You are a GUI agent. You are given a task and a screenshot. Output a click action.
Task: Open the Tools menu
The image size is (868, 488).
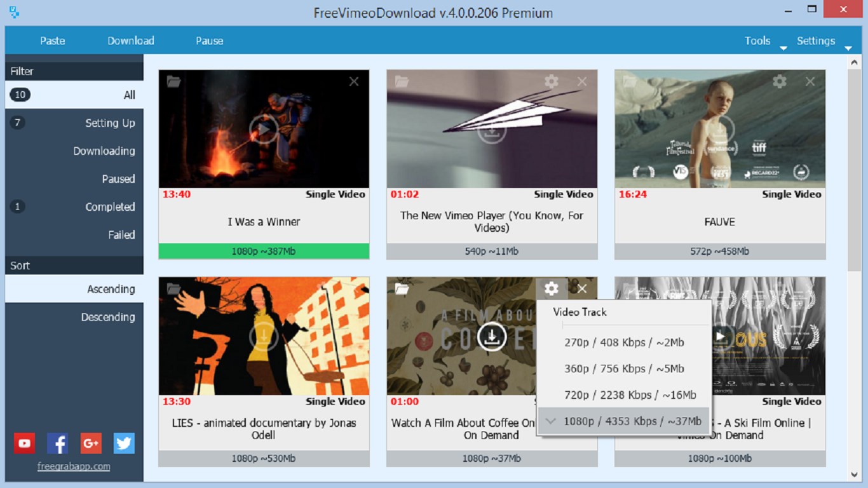757,41
